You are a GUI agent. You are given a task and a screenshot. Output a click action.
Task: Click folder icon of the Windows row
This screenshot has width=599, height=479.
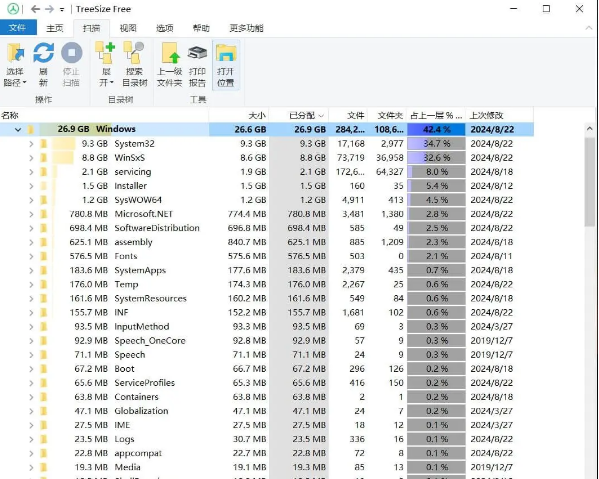(31, 129)
